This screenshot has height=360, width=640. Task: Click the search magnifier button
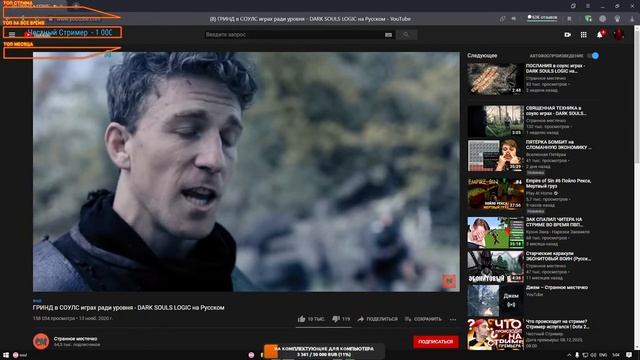pyautogui.click(x=406, y=35)
